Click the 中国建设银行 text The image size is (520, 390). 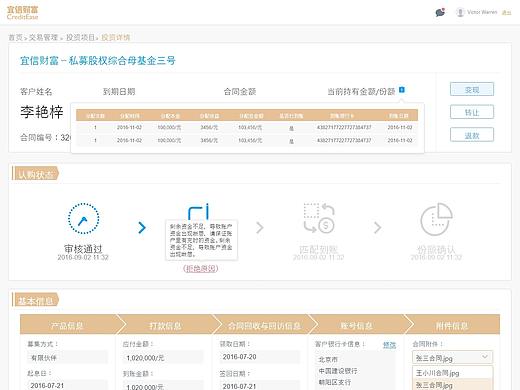(338, 371)
